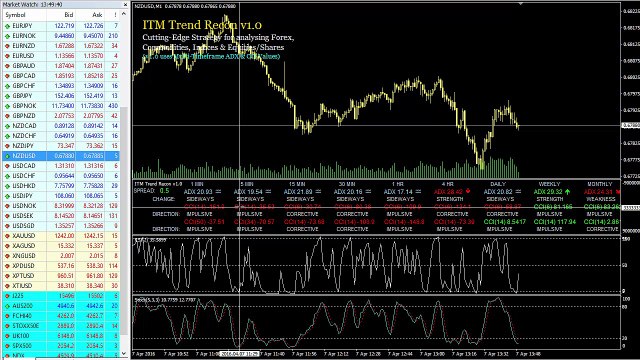640x360 pixels.
Task: Click the AUS200 index arrow icon
Action: tap(7, 306)
